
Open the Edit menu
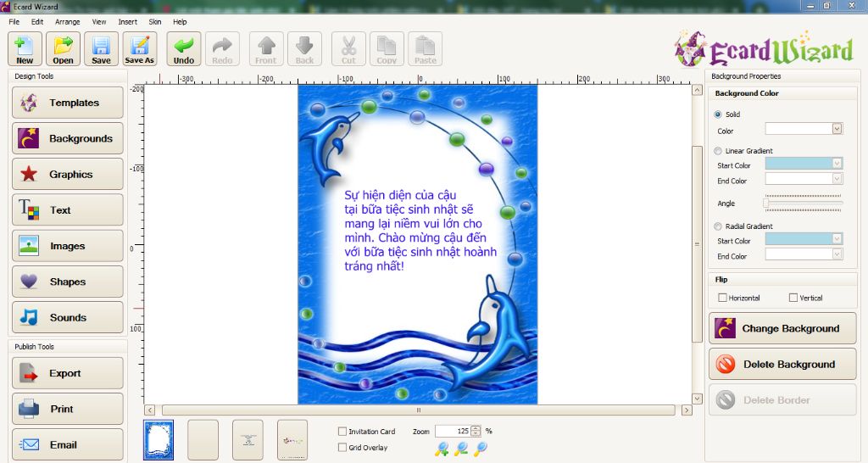(x=37, y=21)
